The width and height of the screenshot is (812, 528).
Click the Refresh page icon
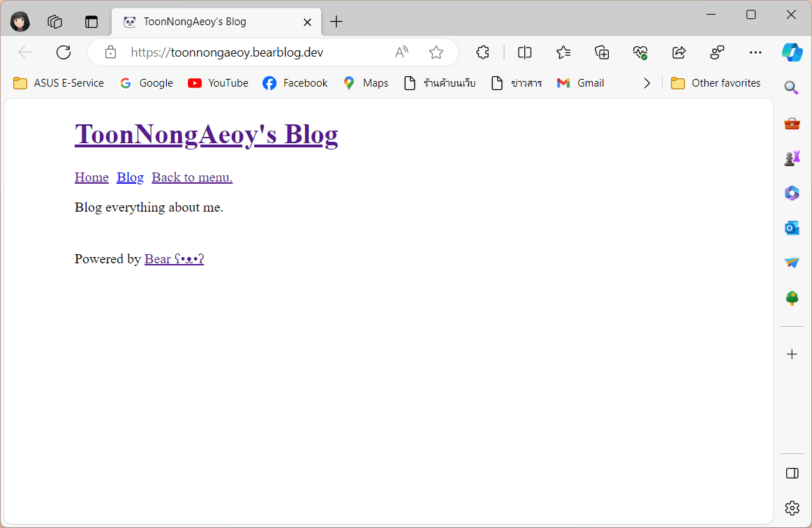(x=63, y=52)
